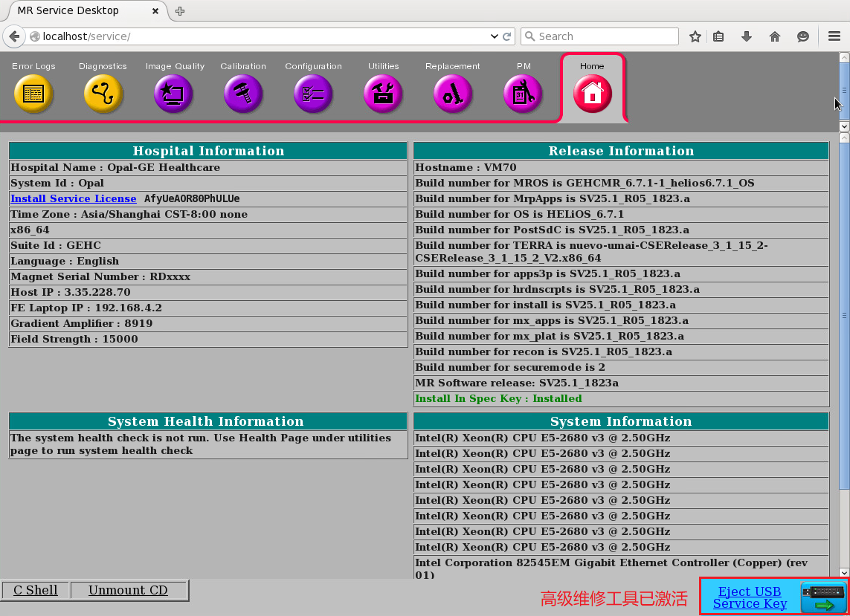The image size is (850, 616).
Task: Expand the URL bar history dropdown
Action: tap(495, 36)
